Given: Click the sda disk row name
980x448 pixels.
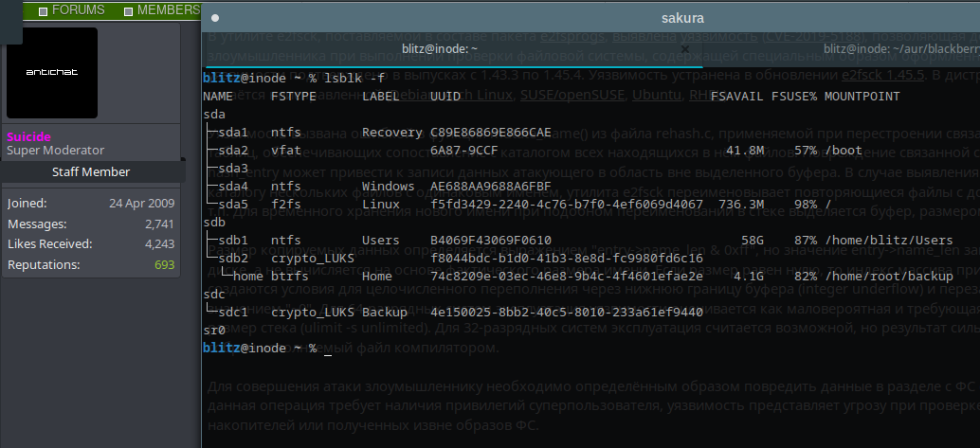Looking at the screenshot, I should (214, 115).
